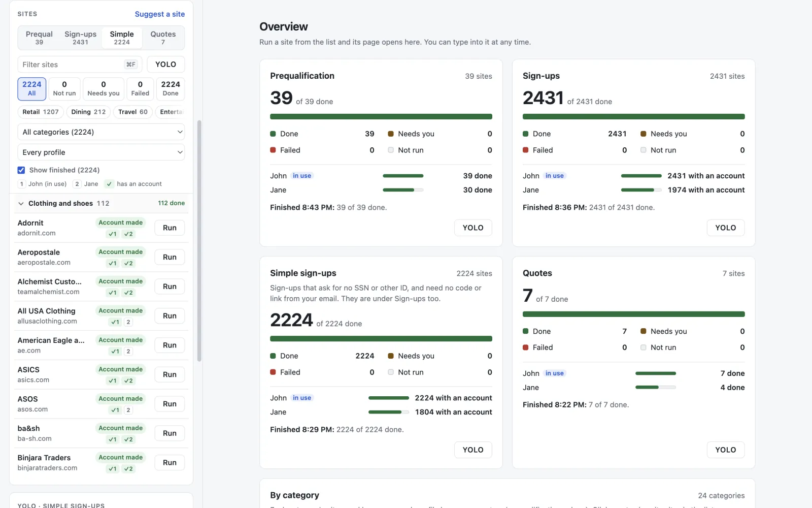Click Jane's progress bar in Sign-ups card

pos(641,190)
